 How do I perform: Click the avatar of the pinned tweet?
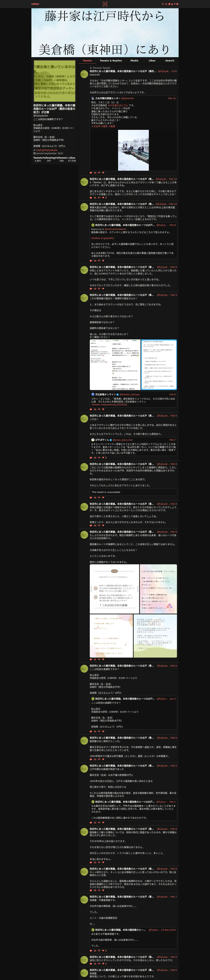[x=84, y=74]
